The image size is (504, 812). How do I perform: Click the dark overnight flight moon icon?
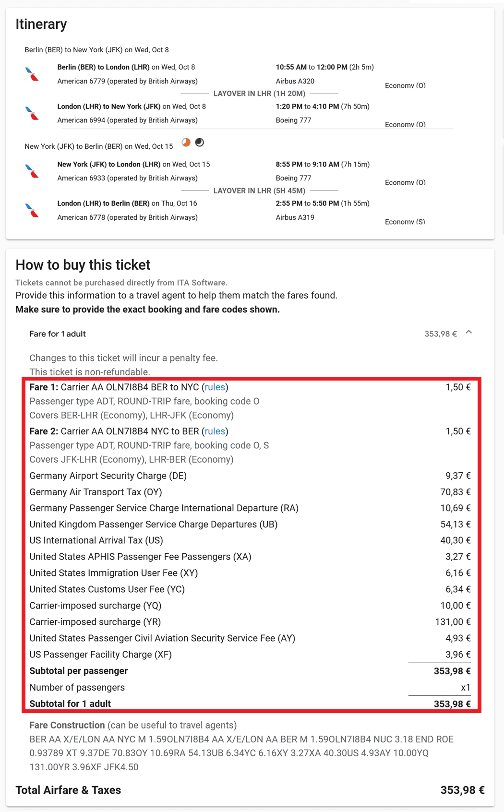pos(200,142)
